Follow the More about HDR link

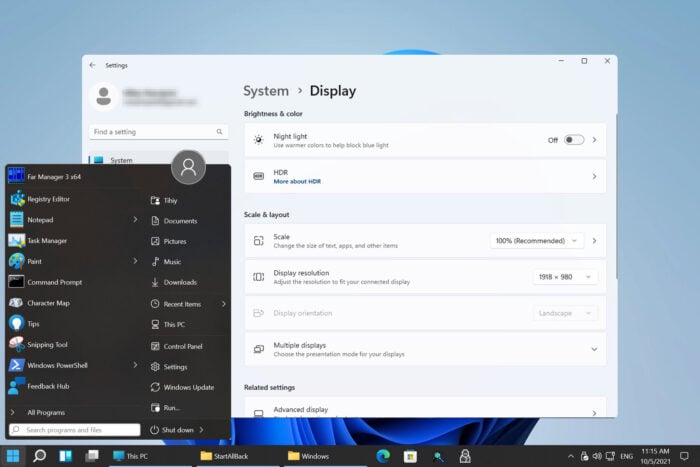[297, 181]
